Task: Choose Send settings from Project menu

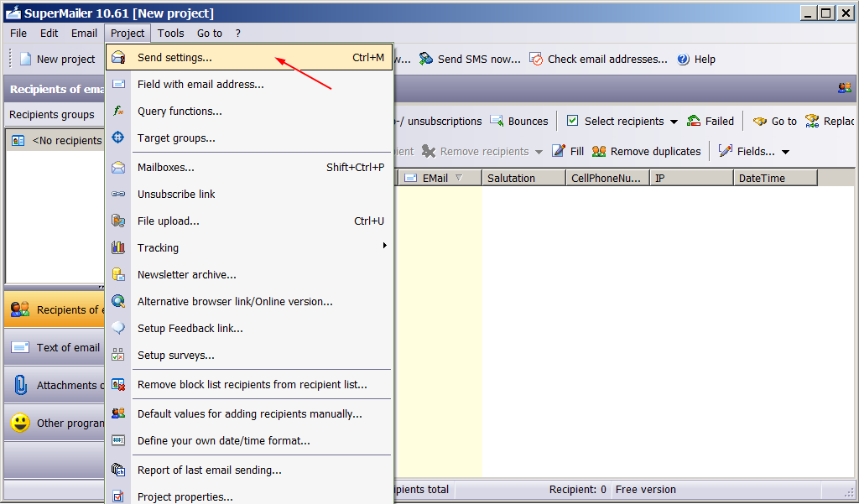Action: (x=174, y=58)
